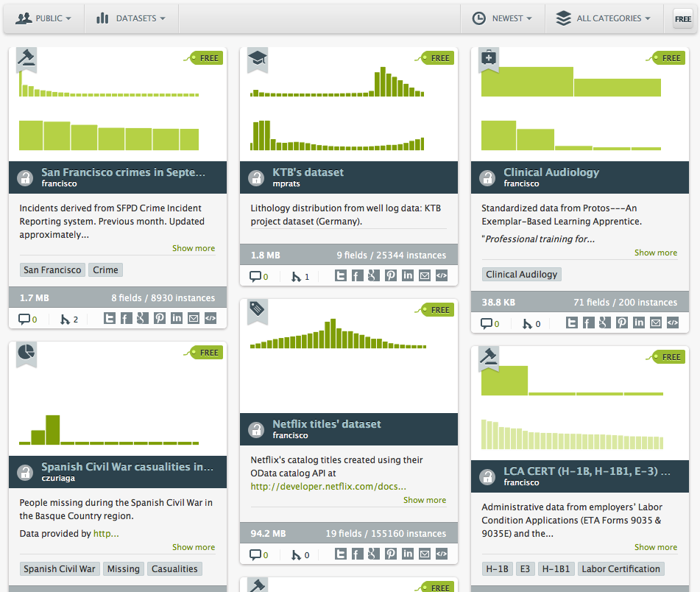Open the PUBLIC dropdown
Viewport: 700px width, 592px height.
coord(44,18)
